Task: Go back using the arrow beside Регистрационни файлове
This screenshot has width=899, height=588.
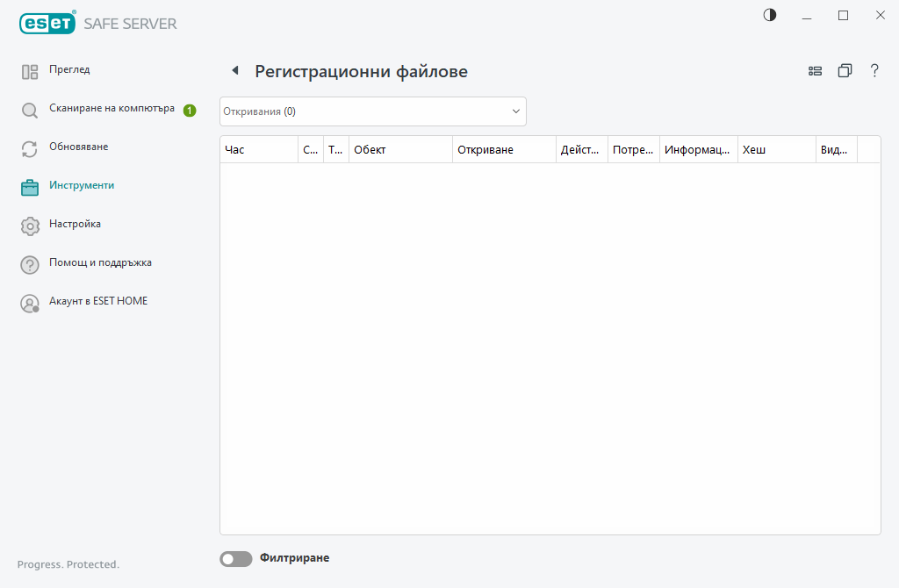Action: [234, 71]
